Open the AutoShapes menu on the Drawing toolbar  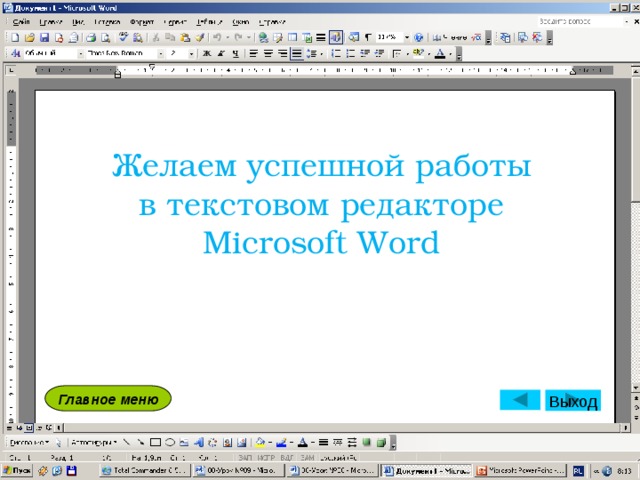pyautogui.click(x=94, y=442)
